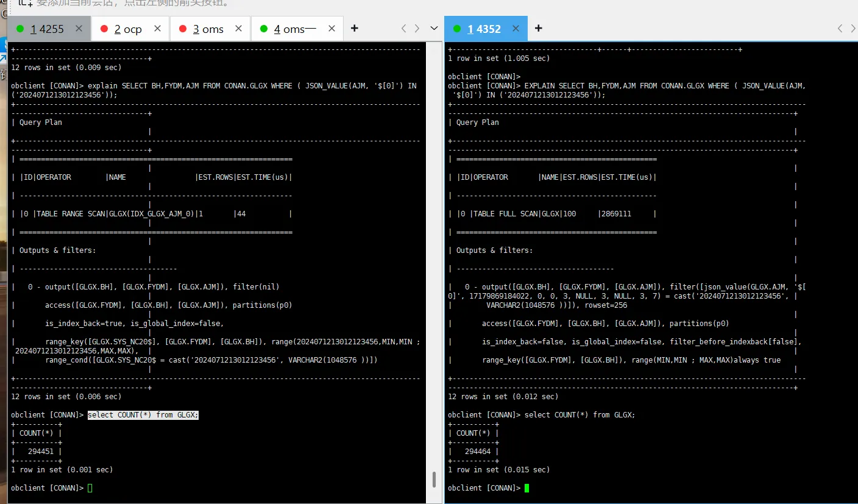Screen dimensions: 858x504
Task: Click the left terminal vertical scrollbar thumb
Action: pyautogui.click(x=434, y=479)
